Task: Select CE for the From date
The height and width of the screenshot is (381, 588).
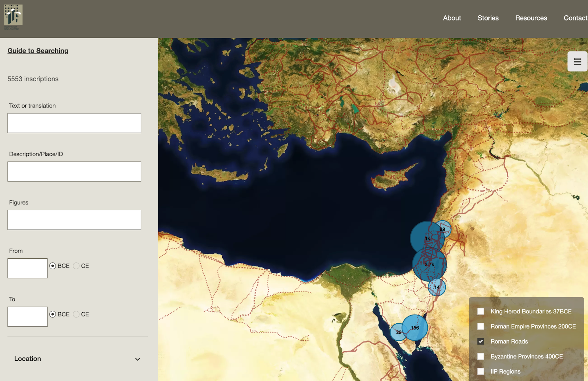Action: pyautogui.click(x=76, y=266)
